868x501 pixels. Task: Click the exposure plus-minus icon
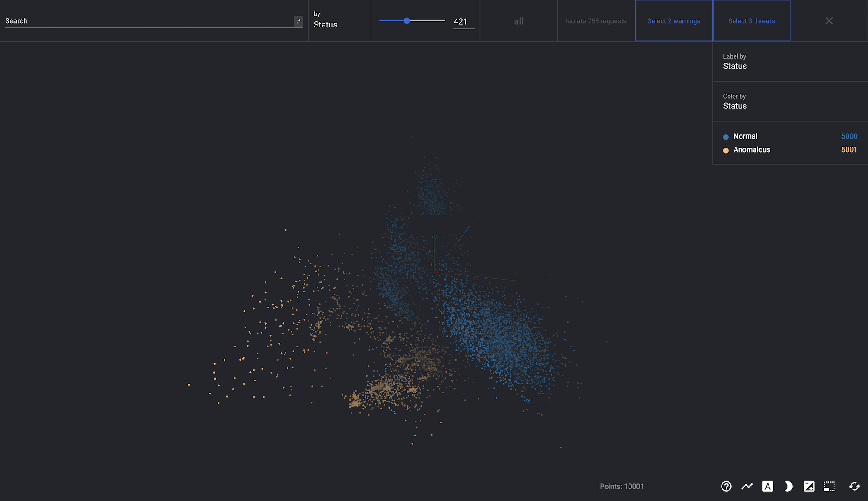(809, 486)
